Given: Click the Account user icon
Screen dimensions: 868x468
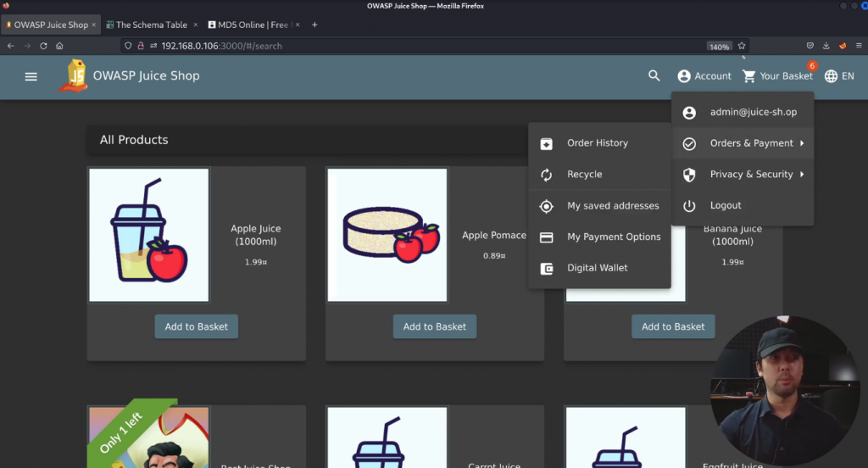Looking at the screenshot, I should coord(684,76).
